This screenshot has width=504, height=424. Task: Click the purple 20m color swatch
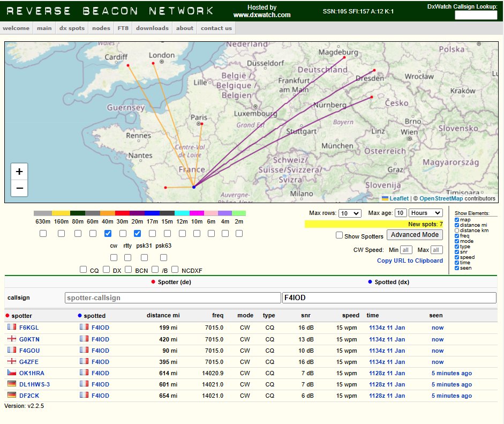click(x=137, y=213)
